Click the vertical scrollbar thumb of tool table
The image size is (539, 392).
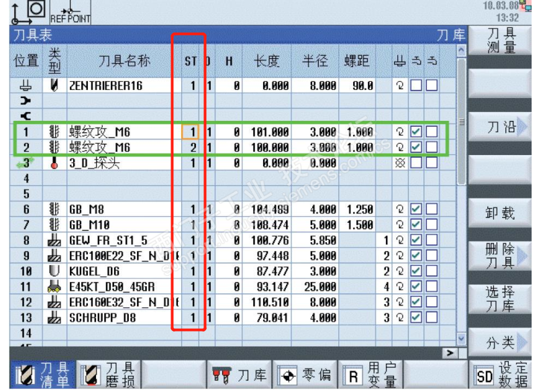coord(462,121)
